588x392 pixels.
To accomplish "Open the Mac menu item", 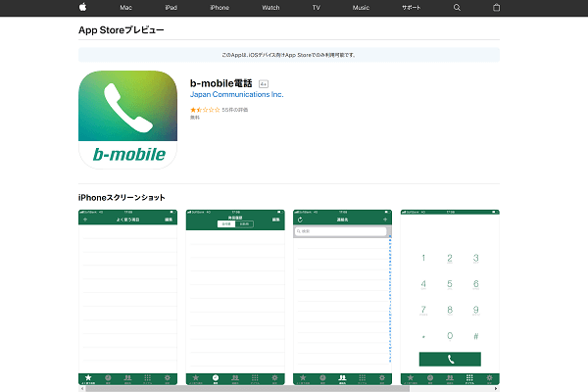I will [126, 8].
